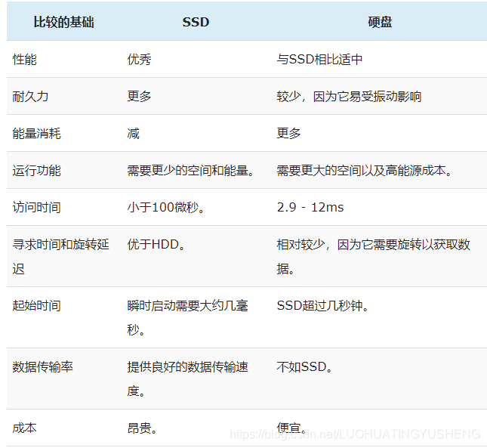This screenshot has height=448, width=487.
Task: Click the '硬盘' column header
Action: pyautogui.click(x=380, y=22)
